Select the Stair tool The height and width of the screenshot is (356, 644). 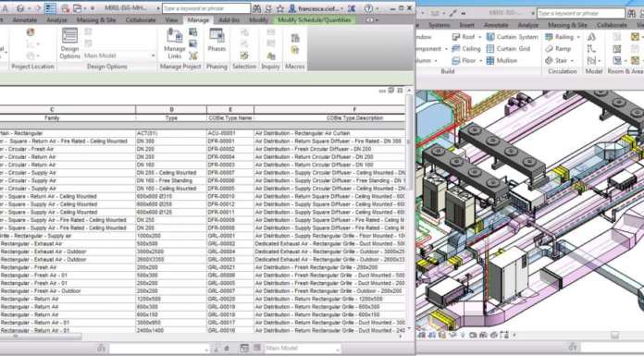pyautogui.click(x=556, y=61)
